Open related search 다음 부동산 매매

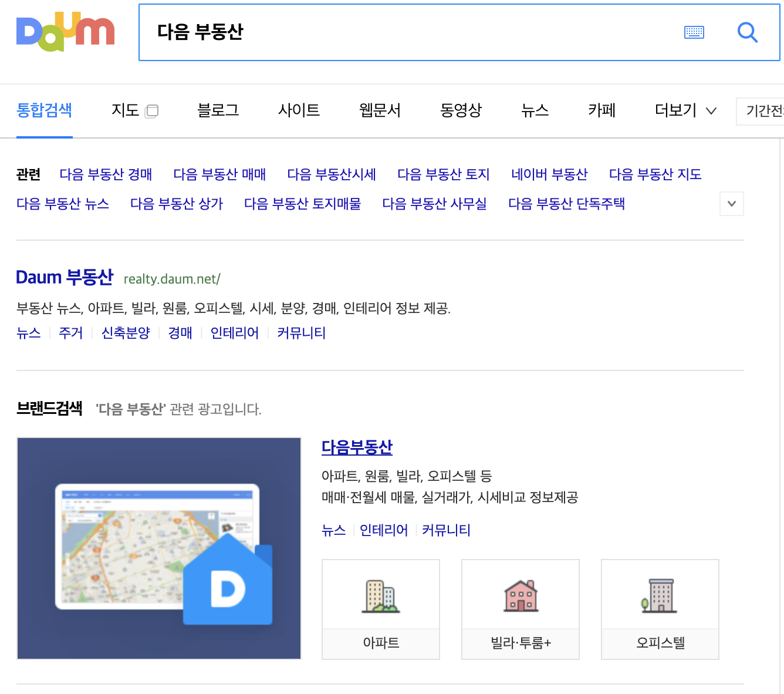pyautogui.click(x=219, y=174)
